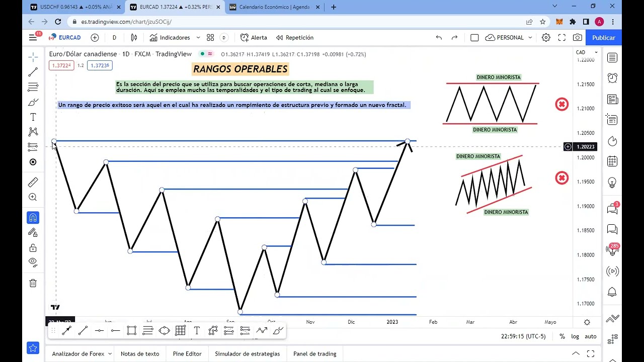Undo the last chart action
This screenshot has width=644, height=362.
[439, 38]
